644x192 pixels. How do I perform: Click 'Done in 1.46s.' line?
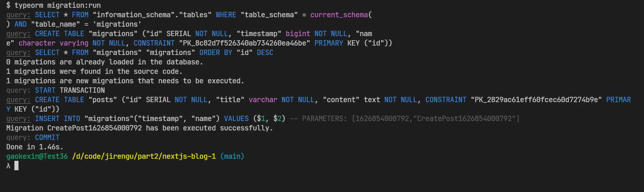[x=35, y=147]
